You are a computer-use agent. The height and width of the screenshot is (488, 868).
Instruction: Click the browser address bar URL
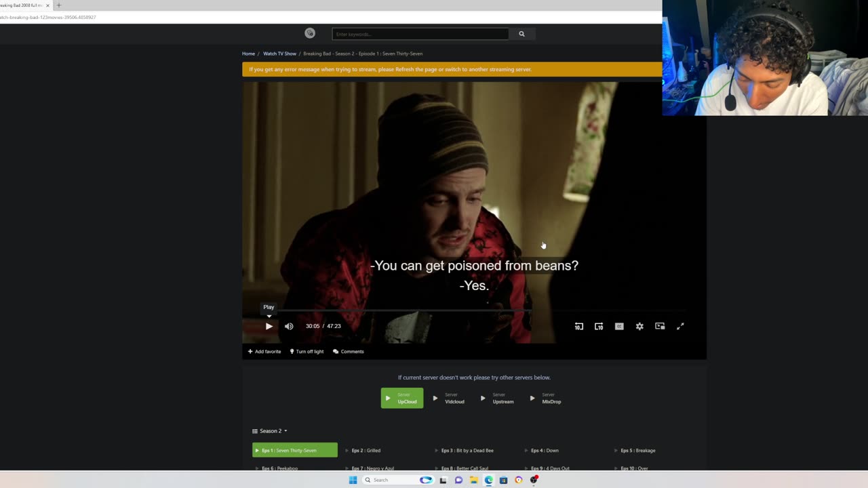48,17
